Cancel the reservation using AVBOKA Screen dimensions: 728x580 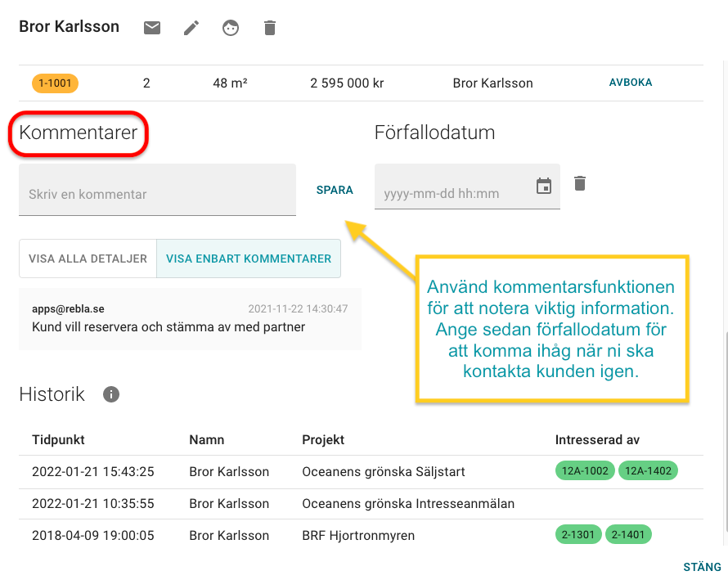click(630, 83)
